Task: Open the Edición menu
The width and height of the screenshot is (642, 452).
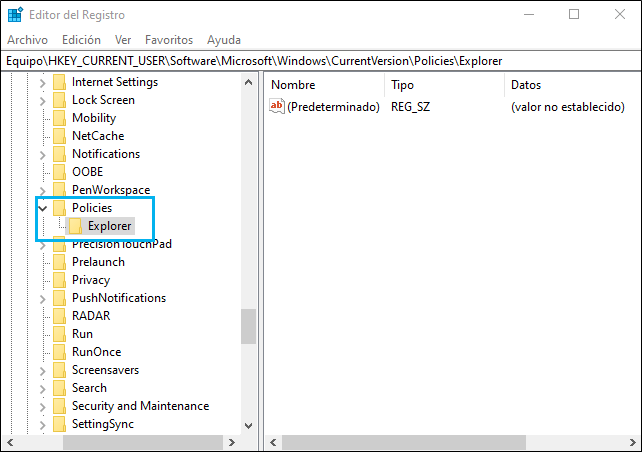Action: click(x=81, y=40)
